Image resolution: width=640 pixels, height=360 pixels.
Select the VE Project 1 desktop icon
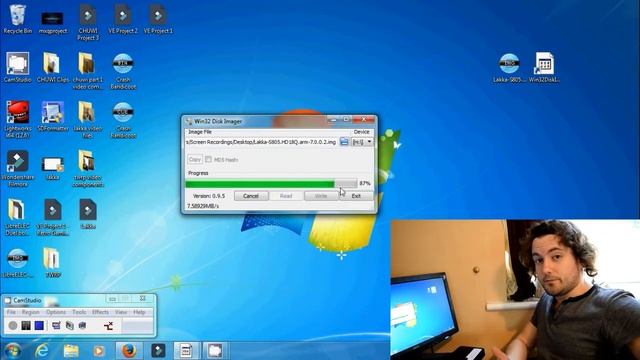point(158,19)
